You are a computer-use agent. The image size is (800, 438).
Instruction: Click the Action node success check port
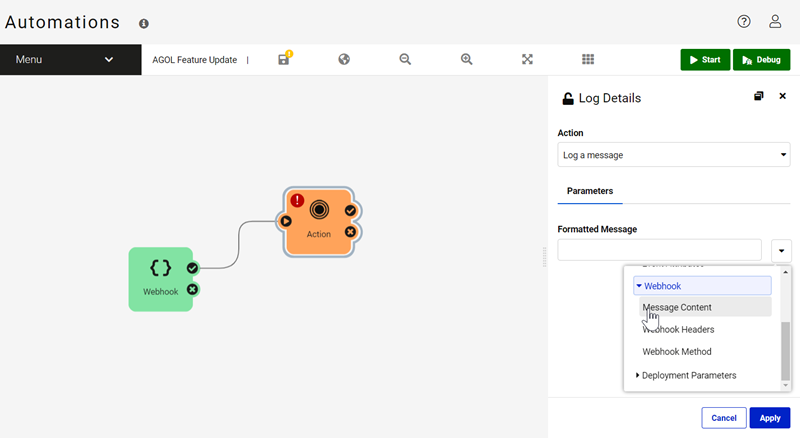click(350, 210)
